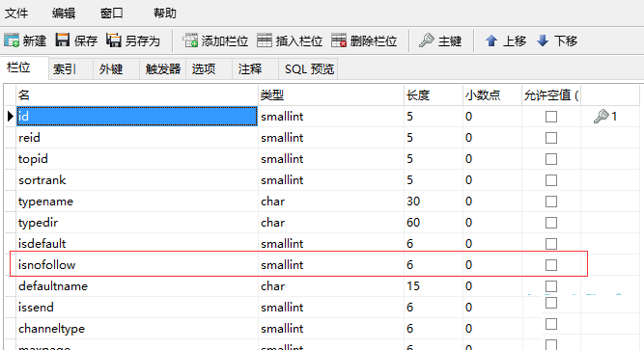Enable allow-null for typename row
This screenshot has height=350, width=644.
point(551,202)
